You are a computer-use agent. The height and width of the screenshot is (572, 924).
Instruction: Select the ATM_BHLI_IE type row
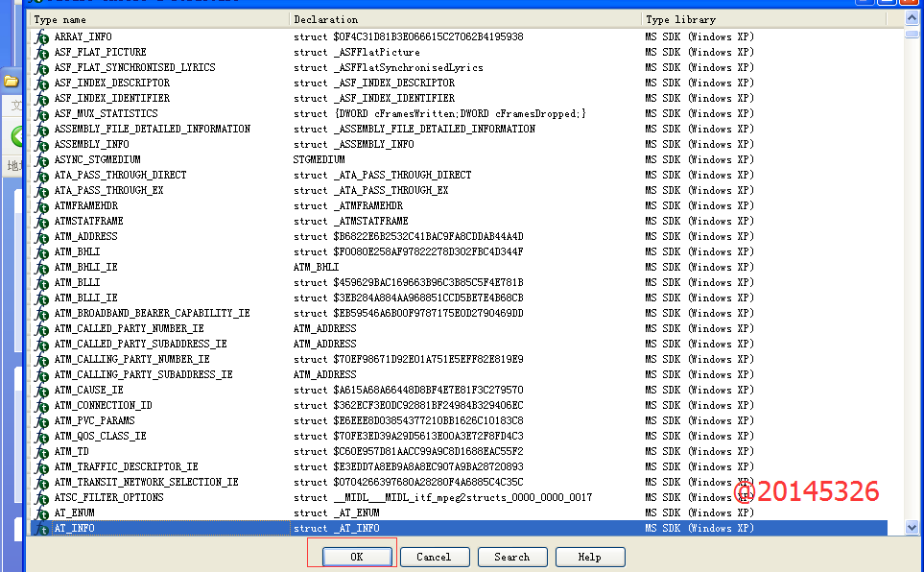[x=86, y=267]
